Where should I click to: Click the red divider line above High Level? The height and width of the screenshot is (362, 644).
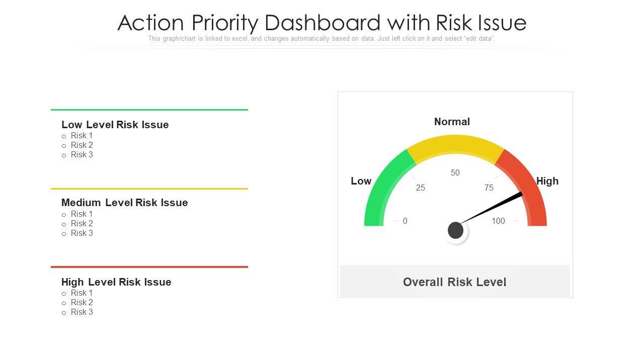(149, 267)
